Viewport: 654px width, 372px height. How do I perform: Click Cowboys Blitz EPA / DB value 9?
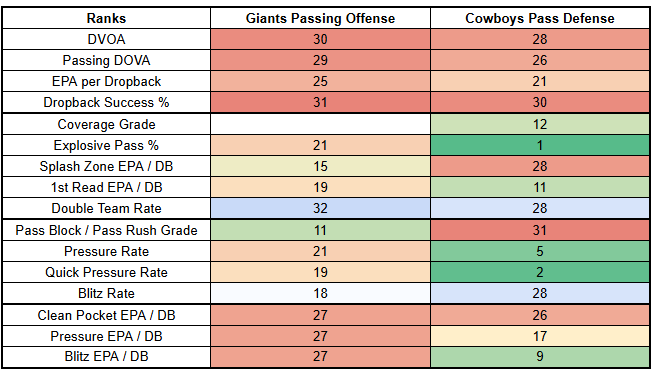(540, 357)
